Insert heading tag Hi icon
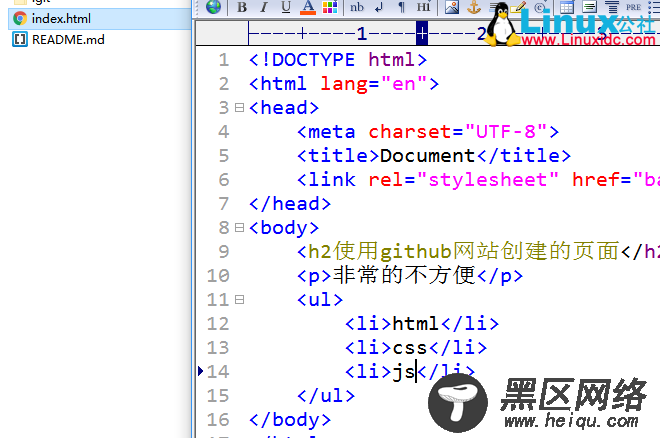The height and width of the screenshot is (438, 660). tap(423, 7)
